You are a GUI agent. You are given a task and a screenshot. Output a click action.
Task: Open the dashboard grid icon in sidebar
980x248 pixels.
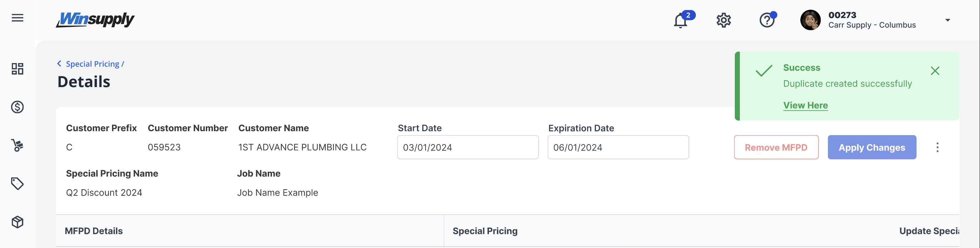(18, 69)
